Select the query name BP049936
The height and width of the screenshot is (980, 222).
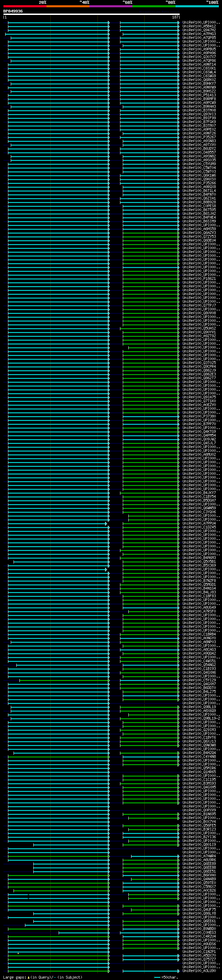tap(13, 11)
